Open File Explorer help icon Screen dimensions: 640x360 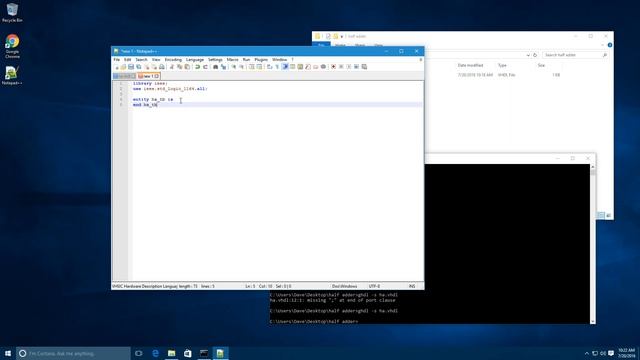pyautogui.click(x=610, y=45)
